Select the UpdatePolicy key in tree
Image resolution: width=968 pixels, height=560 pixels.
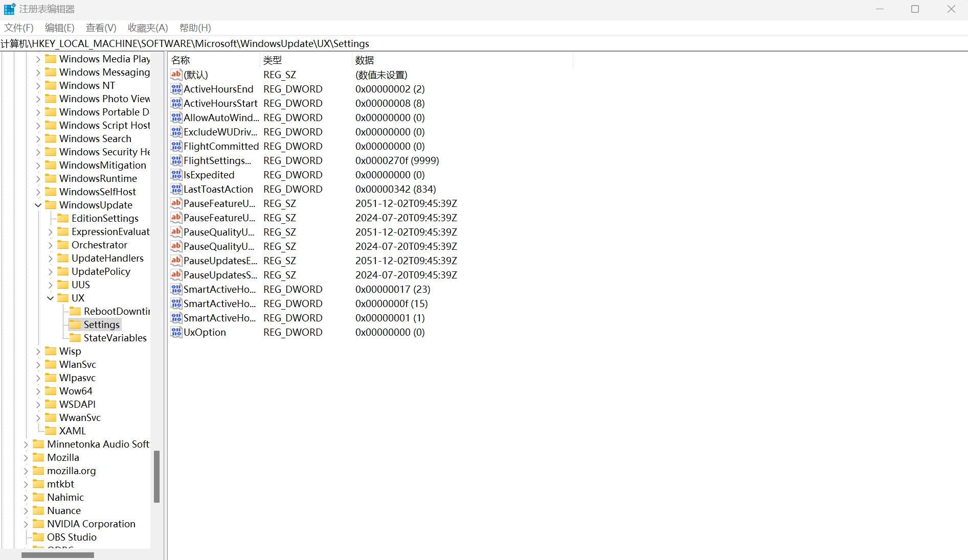[101, 271]
